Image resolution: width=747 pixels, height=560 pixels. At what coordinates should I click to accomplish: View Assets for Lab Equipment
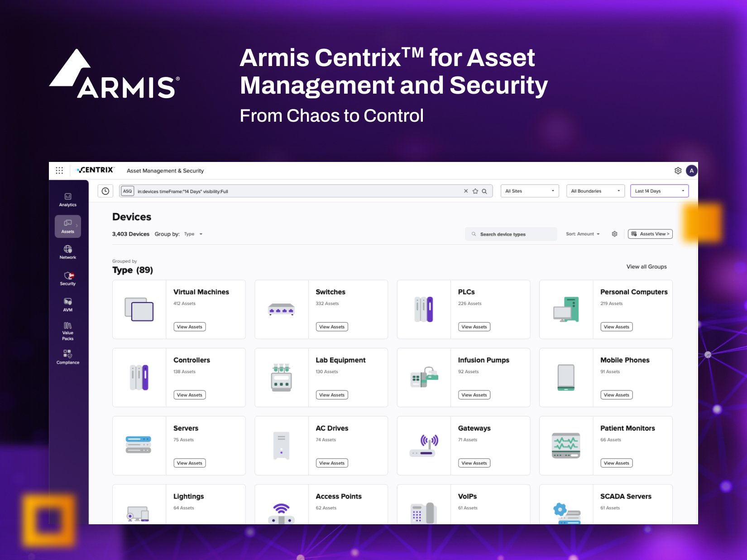pyautogui.click(x=332, y=395)
